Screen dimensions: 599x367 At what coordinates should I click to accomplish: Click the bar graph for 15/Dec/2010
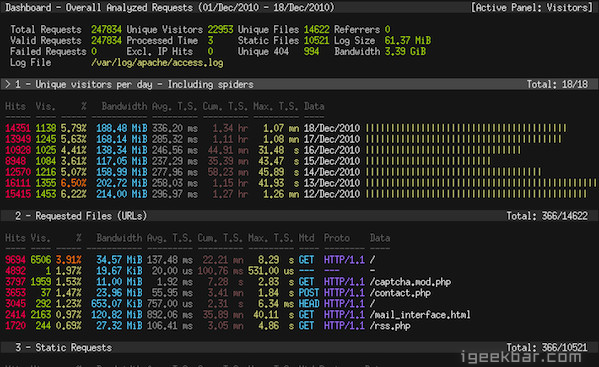point(428,161)
